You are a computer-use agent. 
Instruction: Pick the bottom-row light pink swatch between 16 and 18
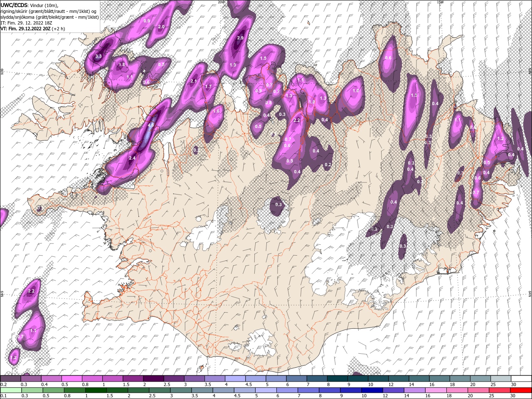435,390
